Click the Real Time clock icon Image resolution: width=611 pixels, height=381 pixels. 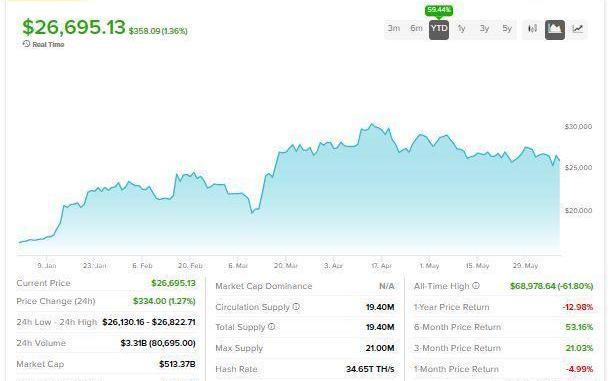[x=26, y=44]
